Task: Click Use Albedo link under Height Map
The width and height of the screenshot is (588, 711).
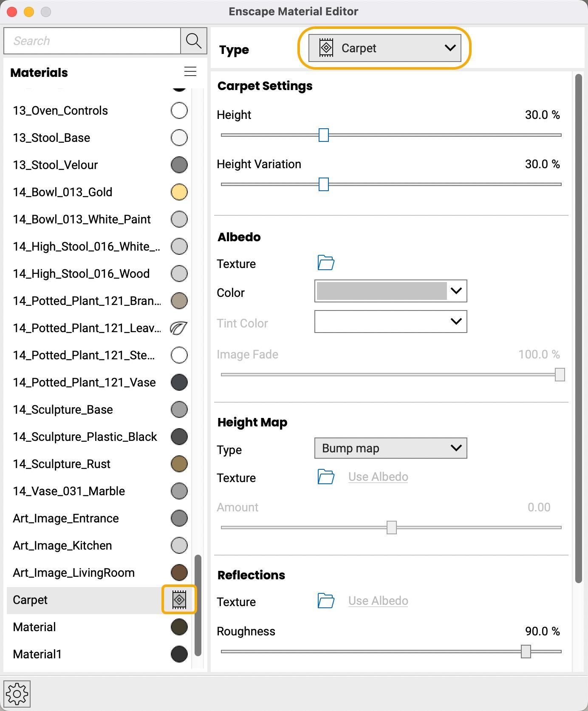Action: coord(378,477)
